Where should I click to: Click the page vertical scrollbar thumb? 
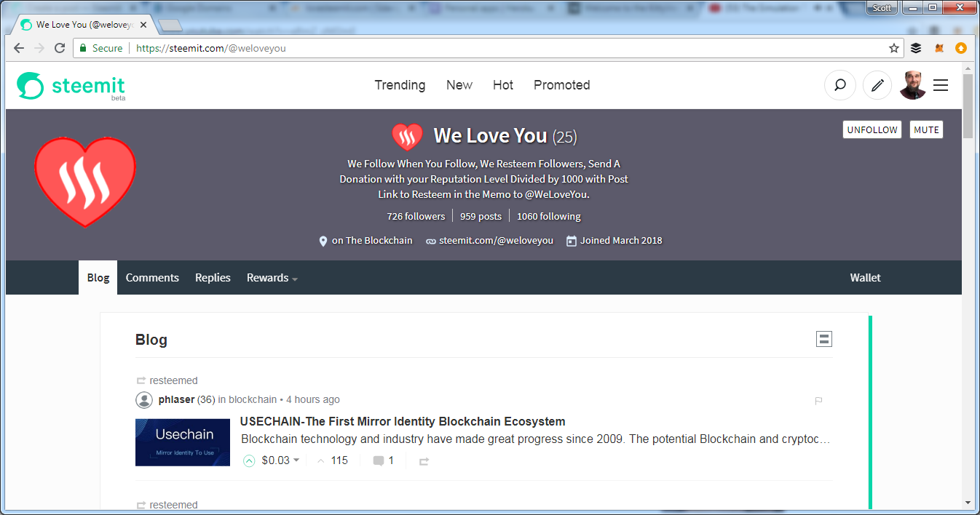tap(967, 105)
